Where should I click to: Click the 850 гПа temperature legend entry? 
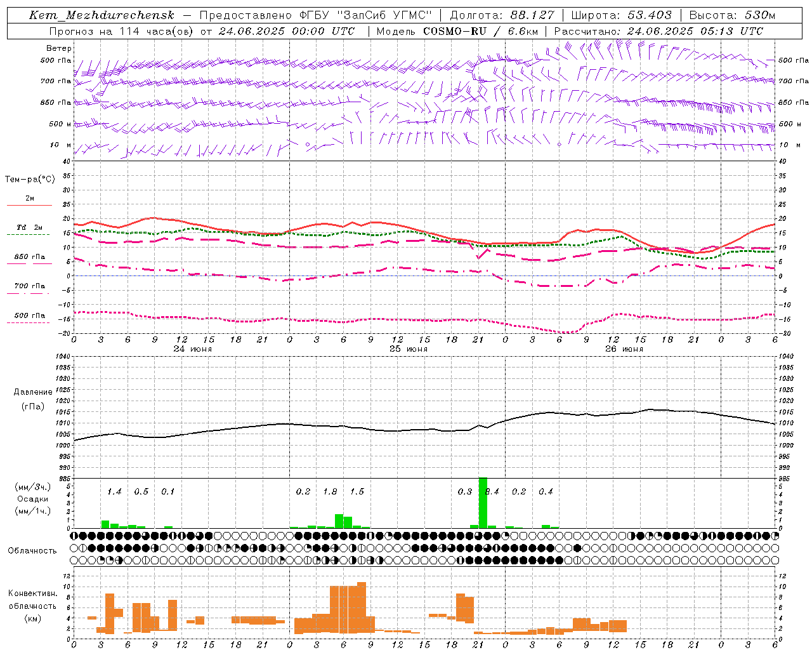tap(29, 257)
